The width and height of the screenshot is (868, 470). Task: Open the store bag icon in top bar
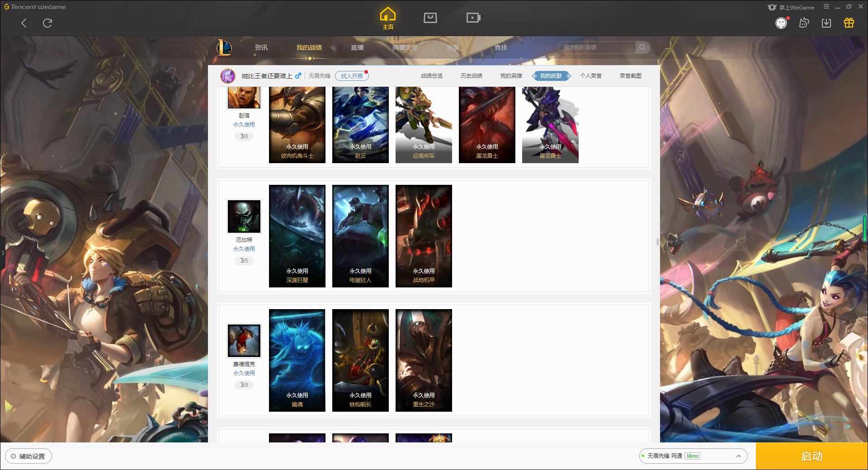coord(430,18)
